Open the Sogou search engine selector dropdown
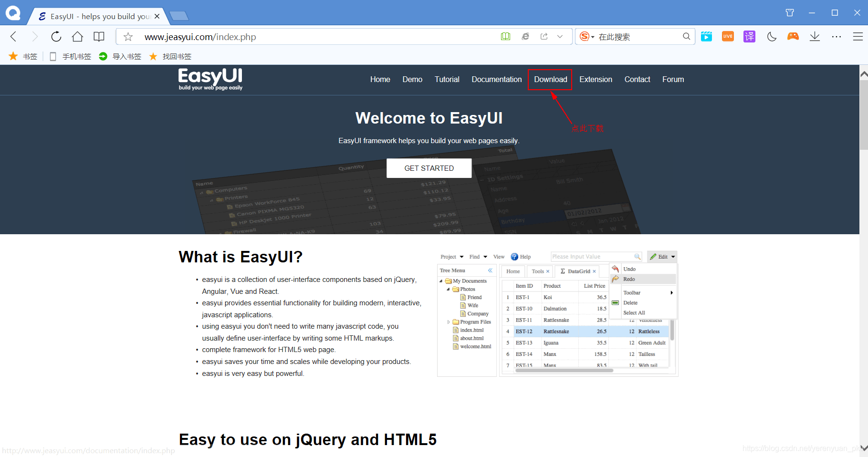 pyautogui.click(x=587, y=36)
